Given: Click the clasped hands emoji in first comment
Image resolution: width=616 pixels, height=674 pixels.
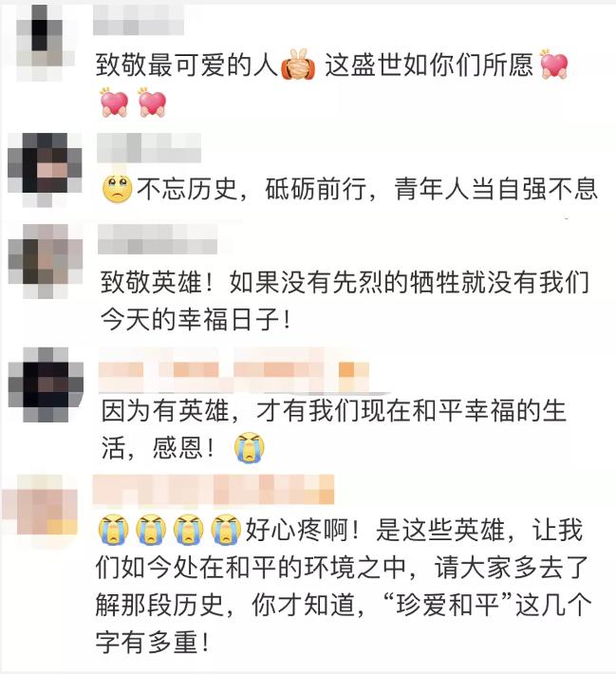Looking at the screenshot, I should click(x=298, y=65).
